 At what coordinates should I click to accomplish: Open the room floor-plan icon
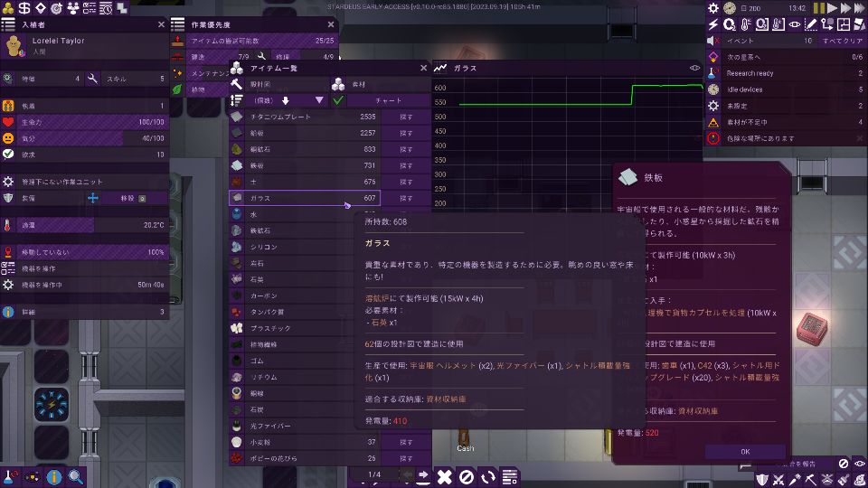(x=843, y=24)
